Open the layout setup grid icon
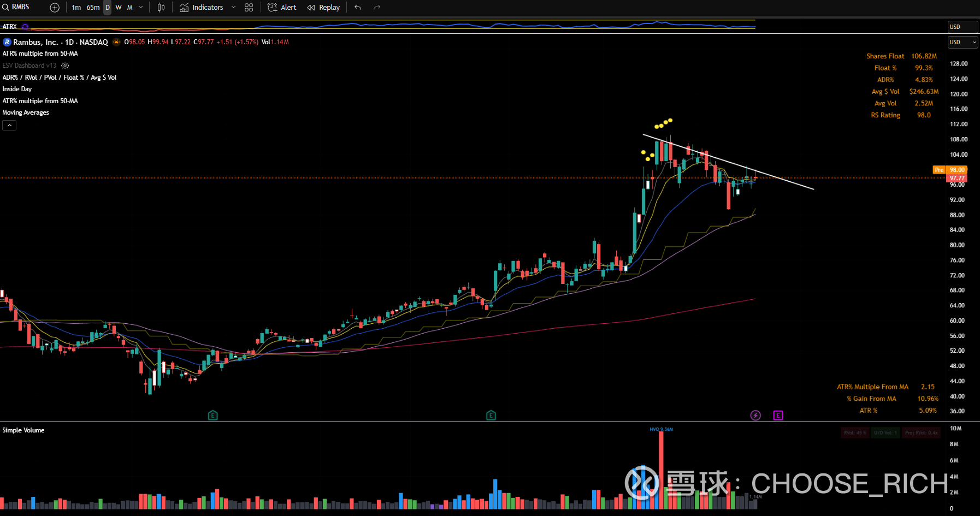Screen dimensions: 980x516 249,8
